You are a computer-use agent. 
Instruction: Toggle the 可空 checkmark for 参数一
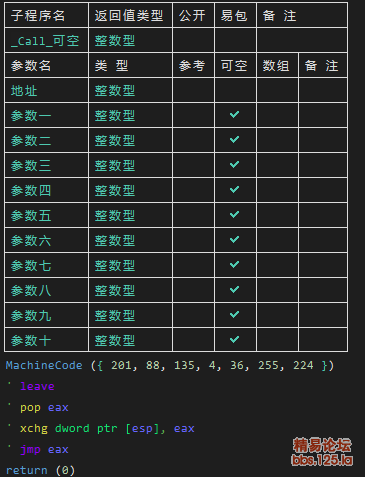234,115
